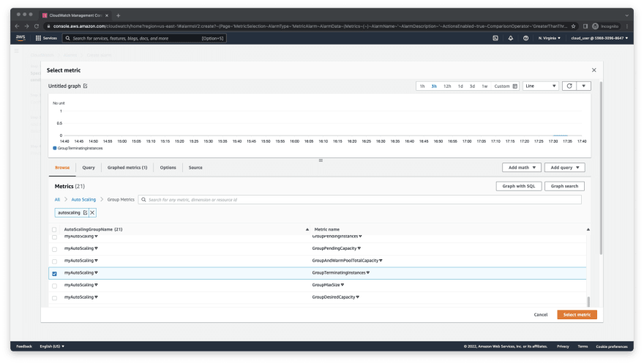The height and width of the screenshot is (364, 644).
Task: Click the graph panel resize handle
Action: (x=321, y=160)
